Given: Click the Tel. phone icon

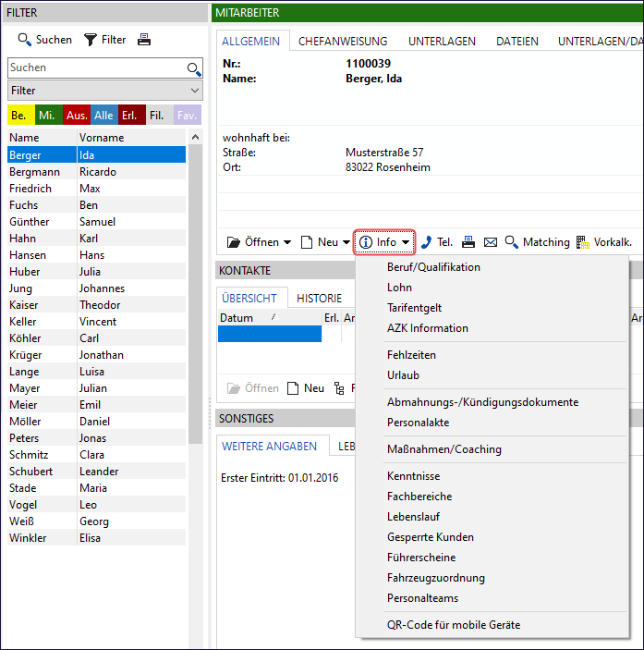Looking at the screenshot, I should coord(426,242).
